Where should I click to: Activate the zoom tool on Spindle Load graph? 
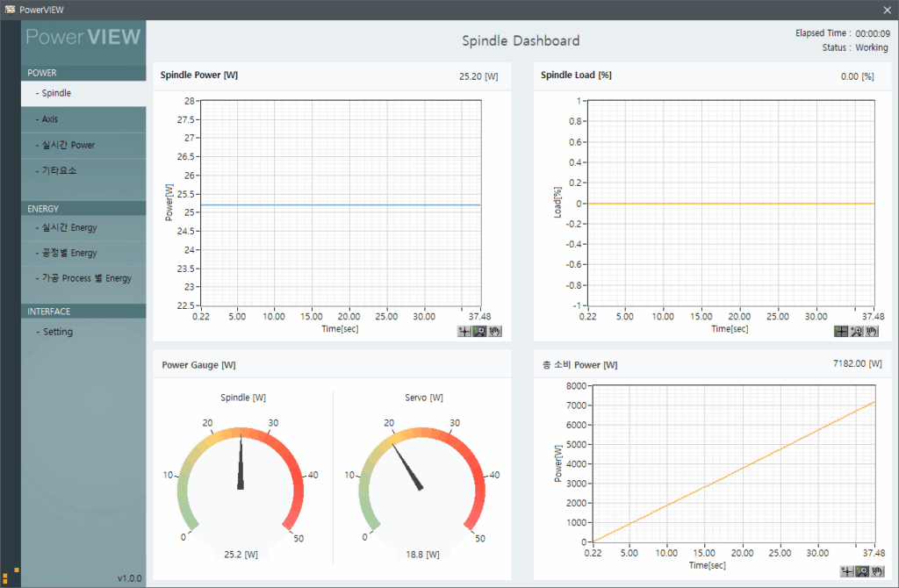pos(856,332)
